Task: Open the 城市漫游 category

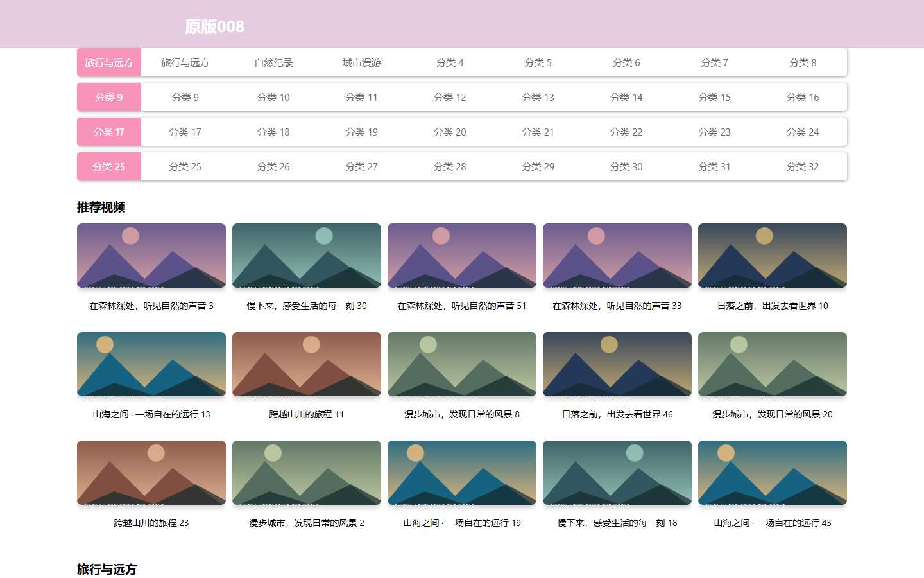Action: (362, 63)
